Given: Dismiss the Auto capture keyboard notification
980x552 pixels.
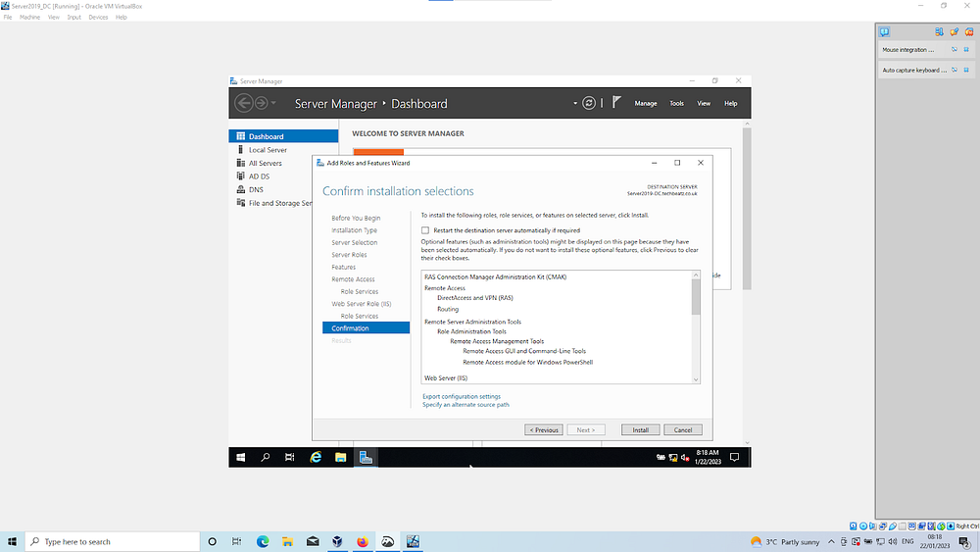Looking at the screenshot, I should tap(966, 70).
